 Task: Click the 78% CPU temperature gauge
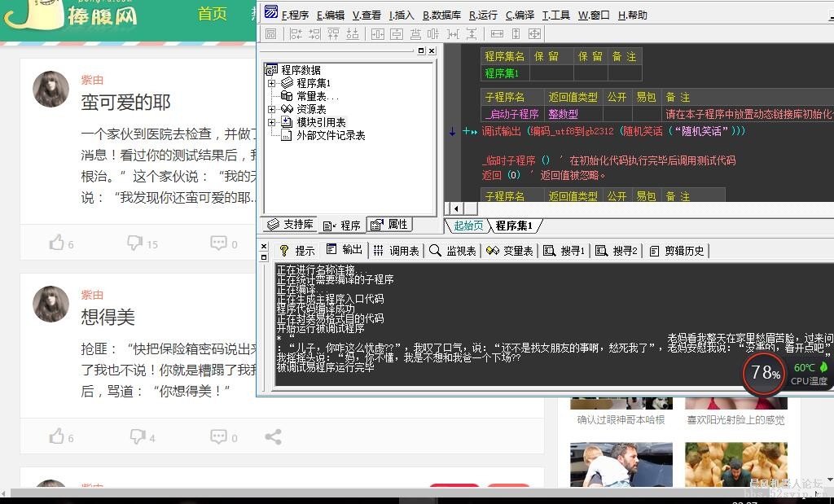pos(763,375)
